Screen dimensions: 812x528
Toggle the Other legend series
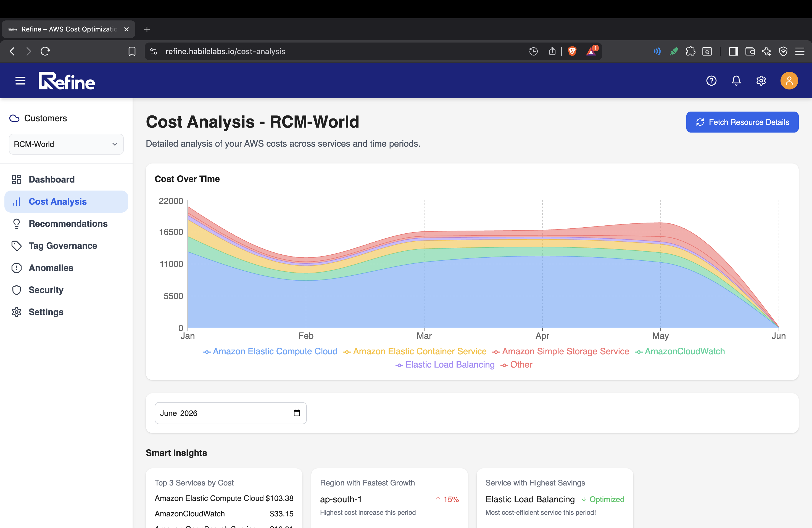(516, 365)
